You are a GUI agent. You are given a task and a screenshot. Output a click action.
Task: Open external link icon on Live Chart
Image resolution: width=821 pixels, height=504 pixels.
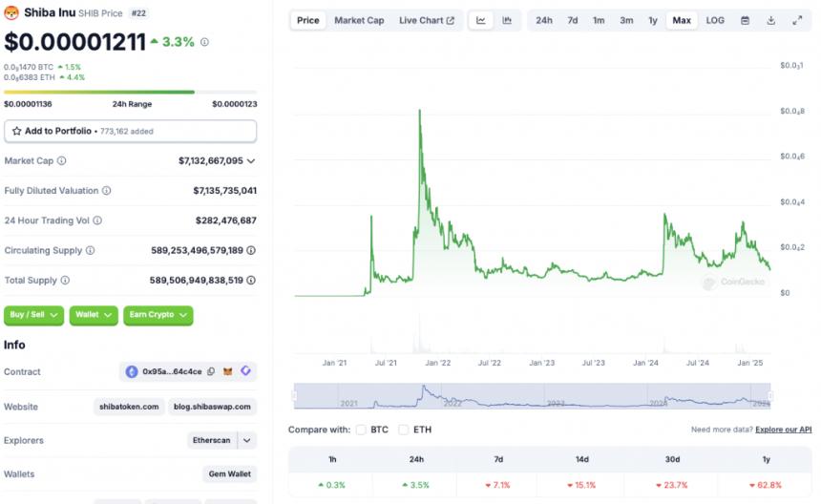point(451,20)
